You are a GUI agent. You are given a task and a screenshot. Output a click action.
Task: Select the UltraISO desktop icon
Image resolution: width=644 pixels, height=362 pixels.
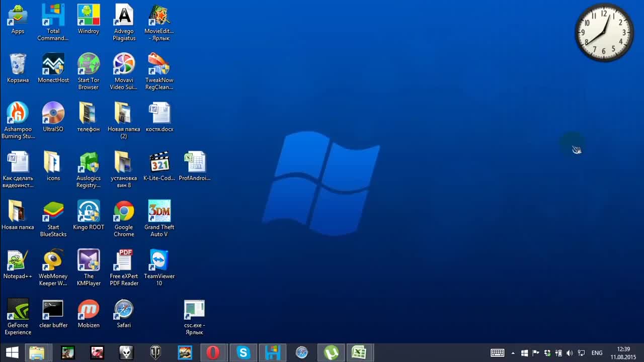(53, 118)
